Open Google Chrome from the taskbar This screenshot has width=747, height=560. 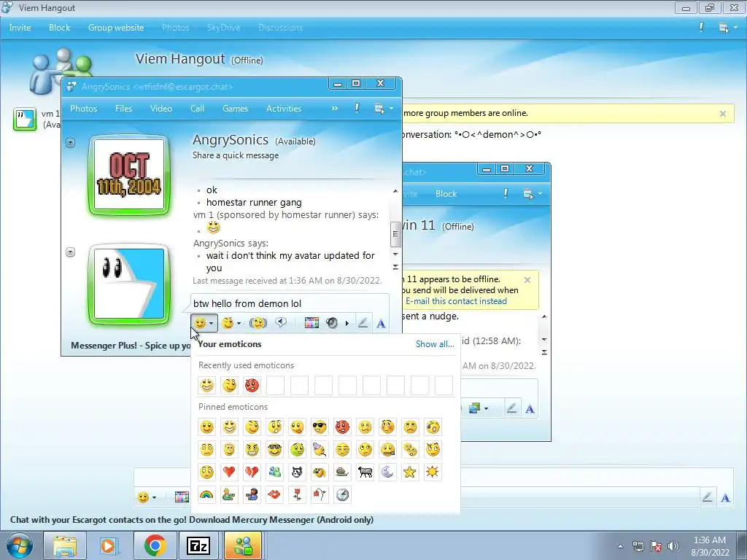click(x=155, y=545)
